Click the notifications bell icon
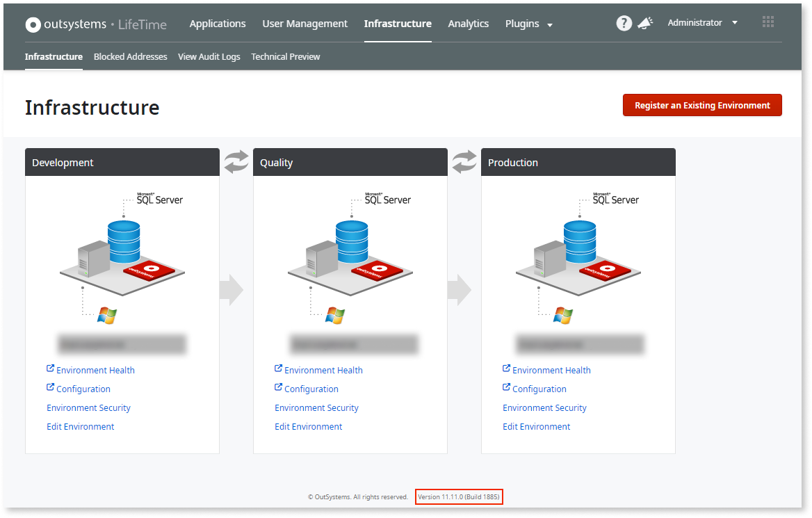 pos(646,22)
